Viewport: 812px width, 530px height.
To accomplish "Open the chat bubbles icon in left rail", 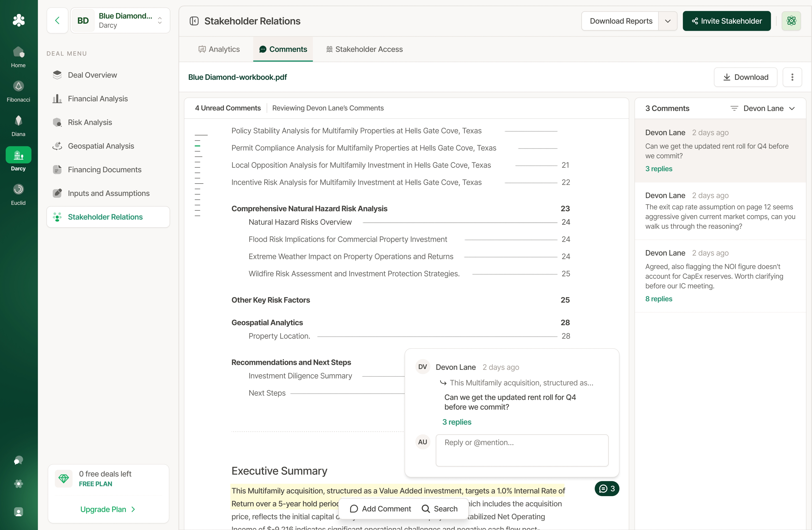I will coord(18,460).
